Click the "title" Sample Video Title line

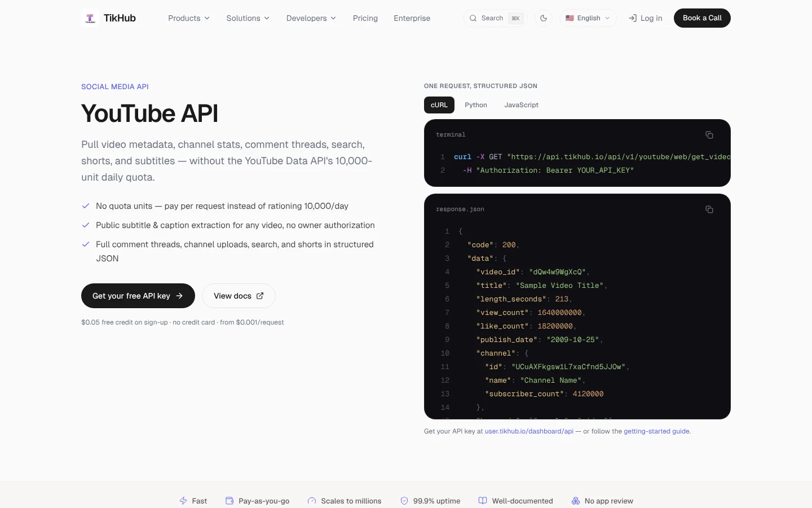(542, 286)
